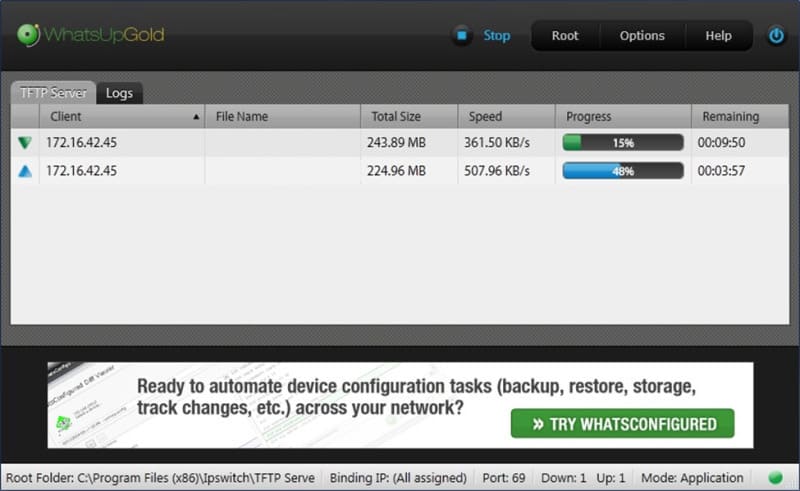Screen dimensions: 800x491
Task: Click Port: 69 in status bar
Action: pyautogui.click(x=504, y=478)
